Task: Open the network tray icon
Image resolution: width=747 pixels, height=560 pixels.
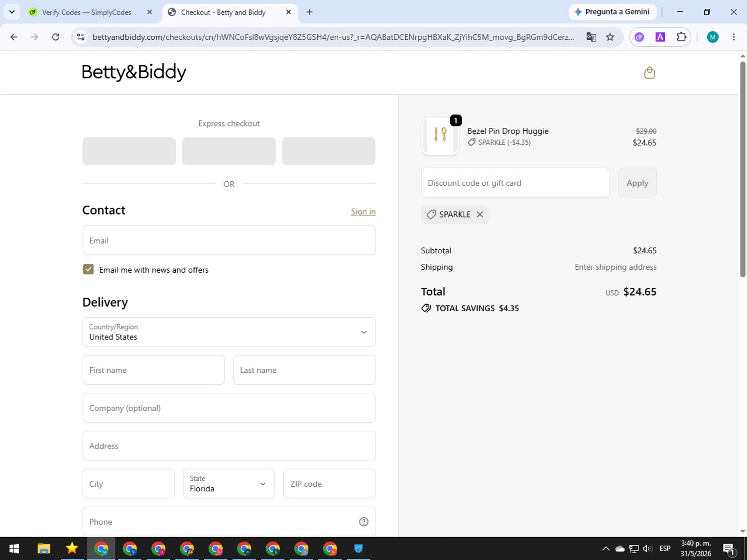Action: click(634, 549)
